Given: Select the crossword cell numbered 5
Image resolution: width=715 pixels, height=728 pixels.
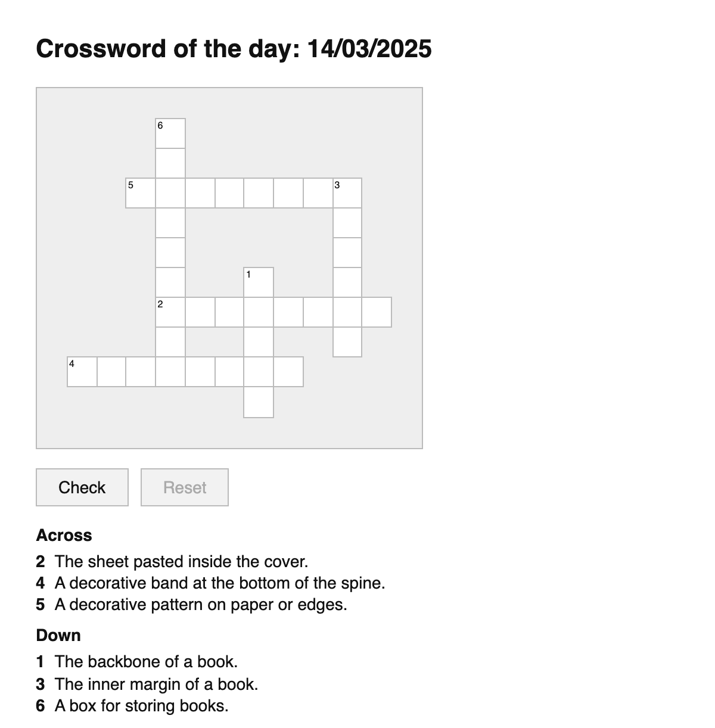Looking at the screenshot, I should coord(141,193).
